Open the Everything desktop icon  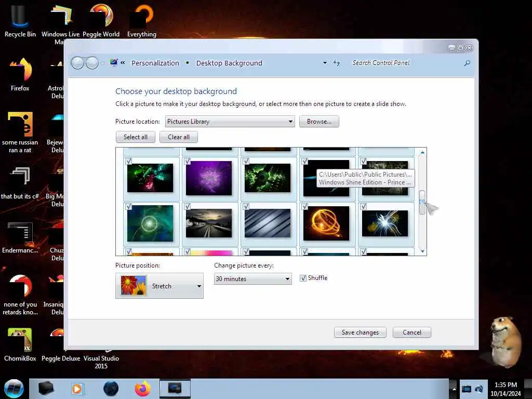[x=141, y=20]
